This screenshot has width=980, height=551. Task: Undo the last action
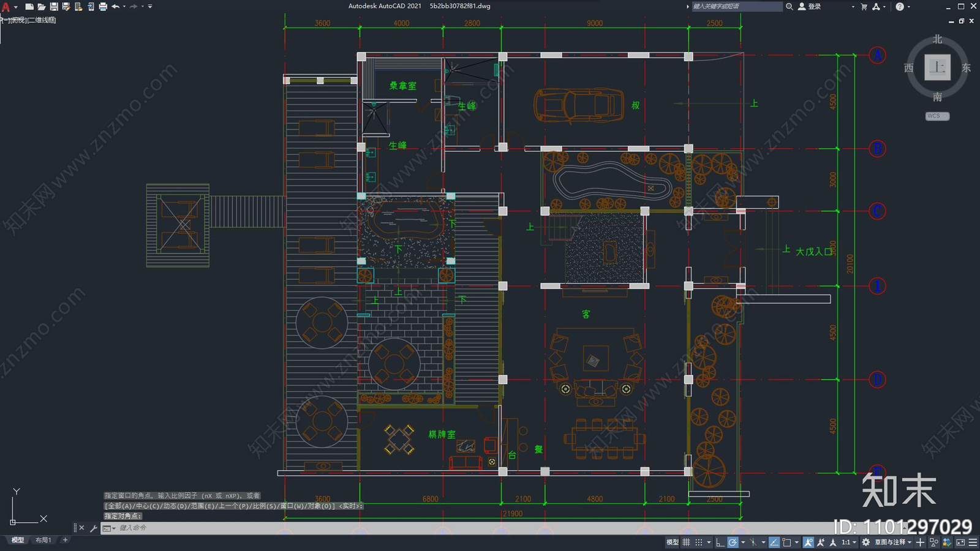pyautogui.click(x=115, y=7)
